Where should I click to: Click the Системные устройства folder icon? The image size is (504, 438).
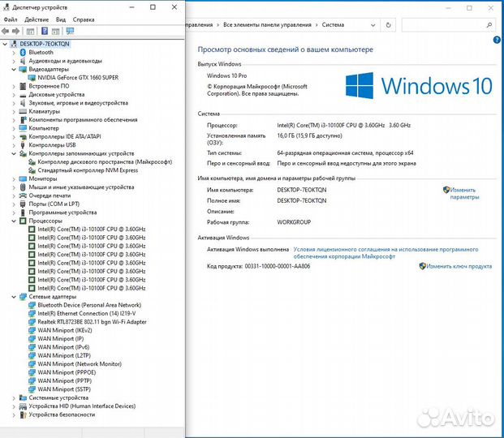23,397
